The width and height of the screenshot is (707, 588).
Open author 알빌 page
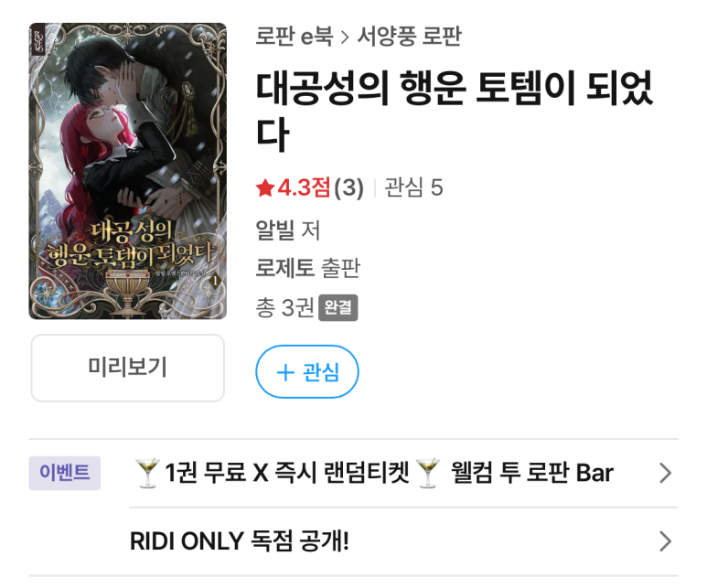pyautogui.click(x=274, y=230)
